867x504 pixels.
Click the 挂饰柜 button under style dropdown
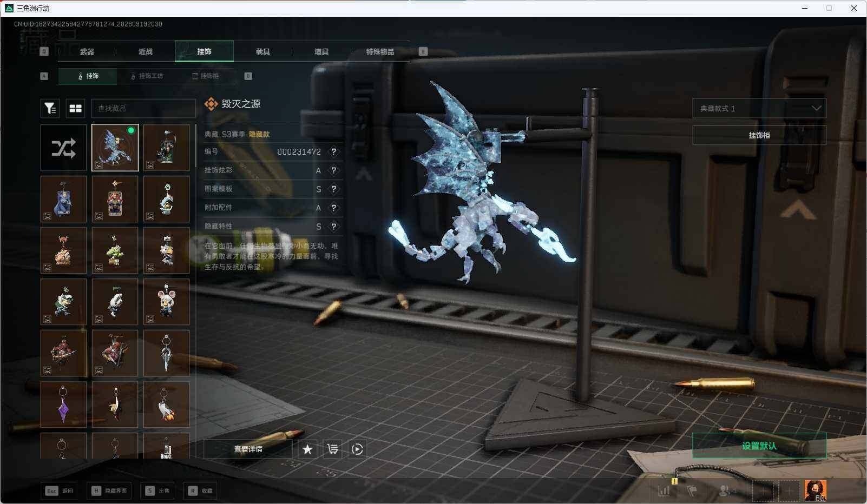coord(759,135)
